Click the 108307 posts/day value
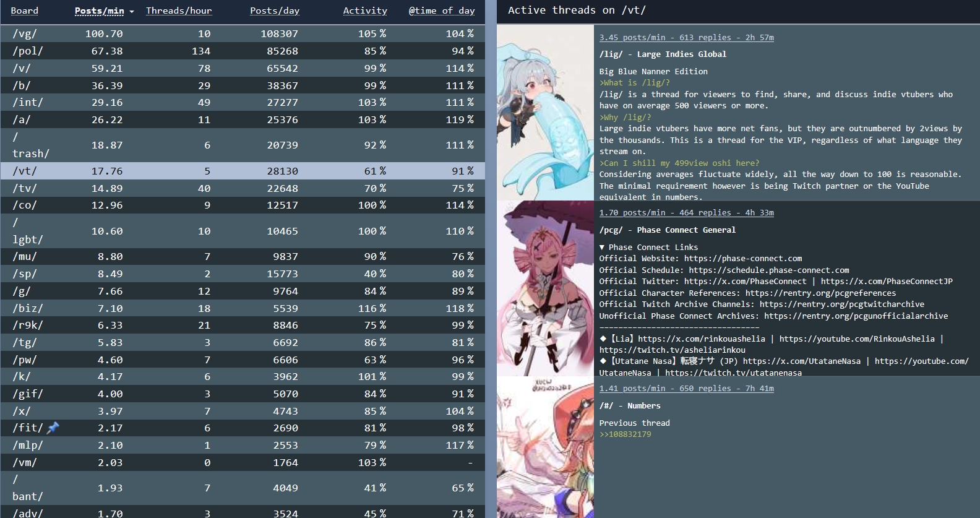980x518 pixels. pos(280,33)
